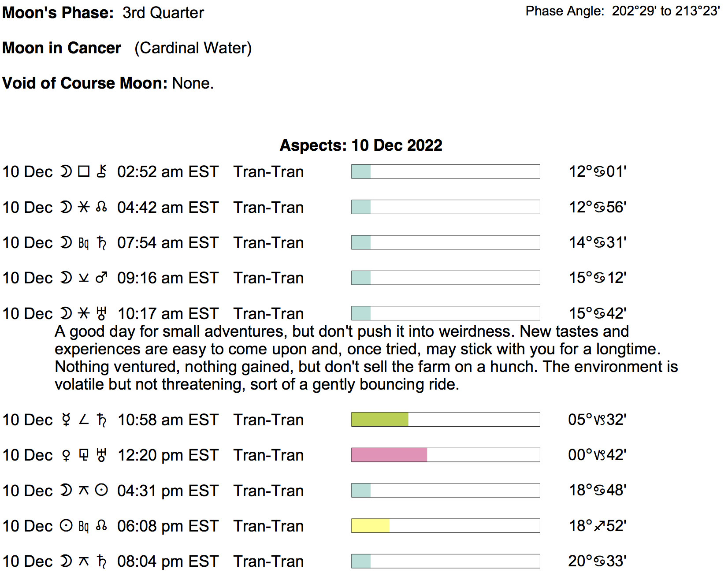Click the Venus symbol in the 12:20 pm row
Image resolution: width=728 pixels, height=580 pixels.
(x=66, y=455)
